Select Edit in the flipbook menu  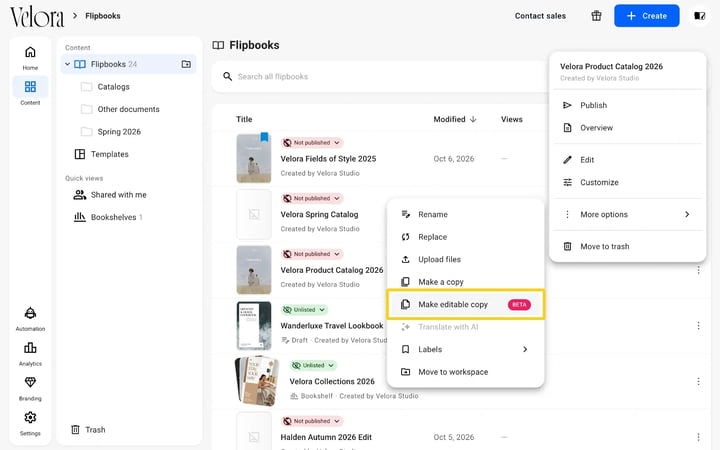pos(627,160)
